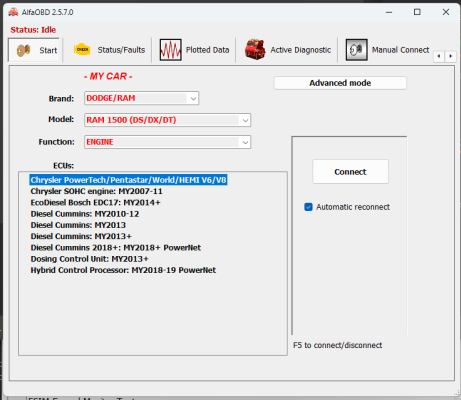Screen dimensions: 461x400
Task: Select Hybrid Control Processor ECU entry
Action: point(123,270)
